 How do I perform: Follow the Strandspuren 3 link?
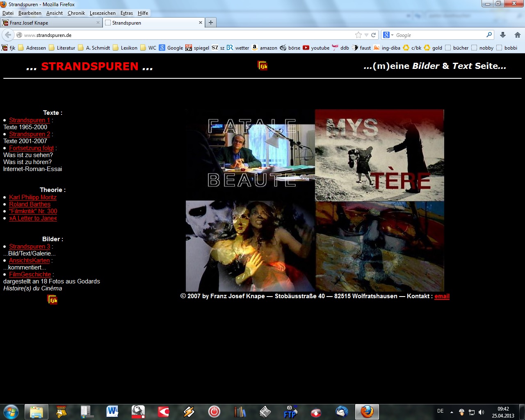click(30, 247)
